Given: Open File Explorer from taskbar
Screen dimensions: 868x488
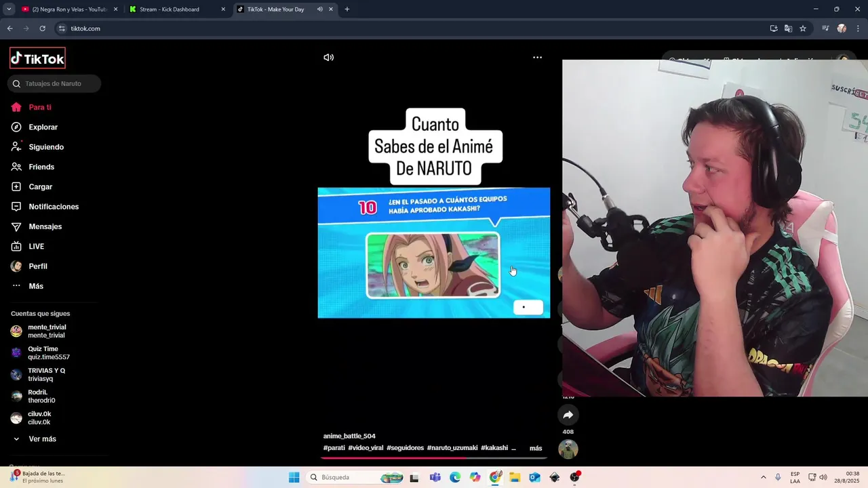Looking at the screenshot, I should tap(515, 477).
